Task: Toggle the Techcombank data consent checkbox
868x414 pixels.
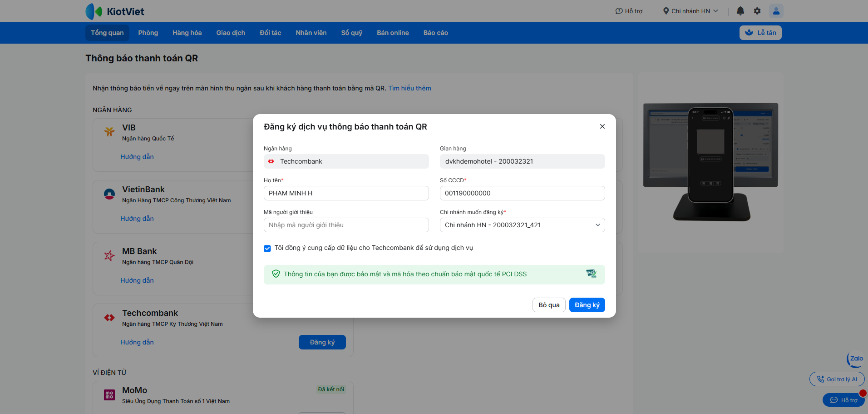Action: tap(267, 248)
